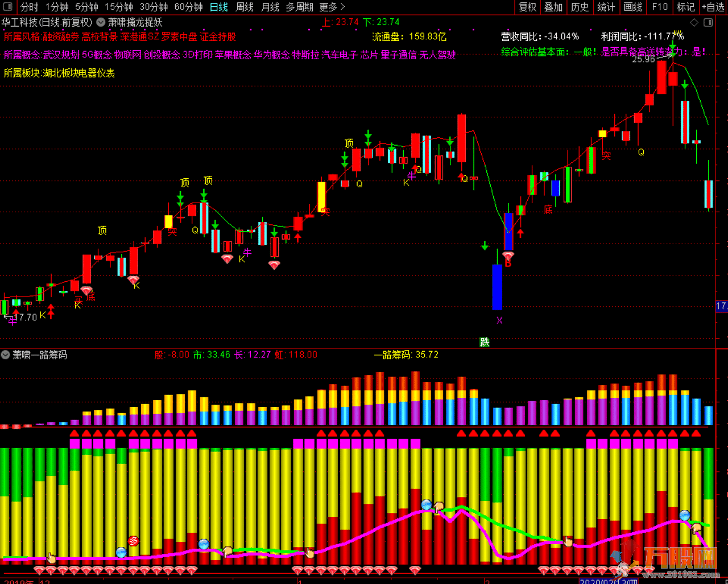Click the 叠加 overlay button
Screen dimensions: 728x584
coord(553,7)
